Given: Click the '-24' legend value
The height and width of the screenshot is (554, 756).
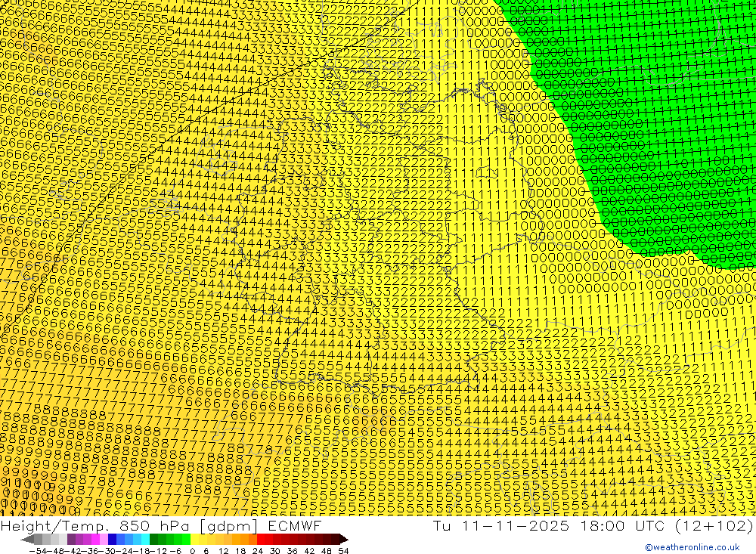Looking at the screenshot, I should click(x=124, y=551).
